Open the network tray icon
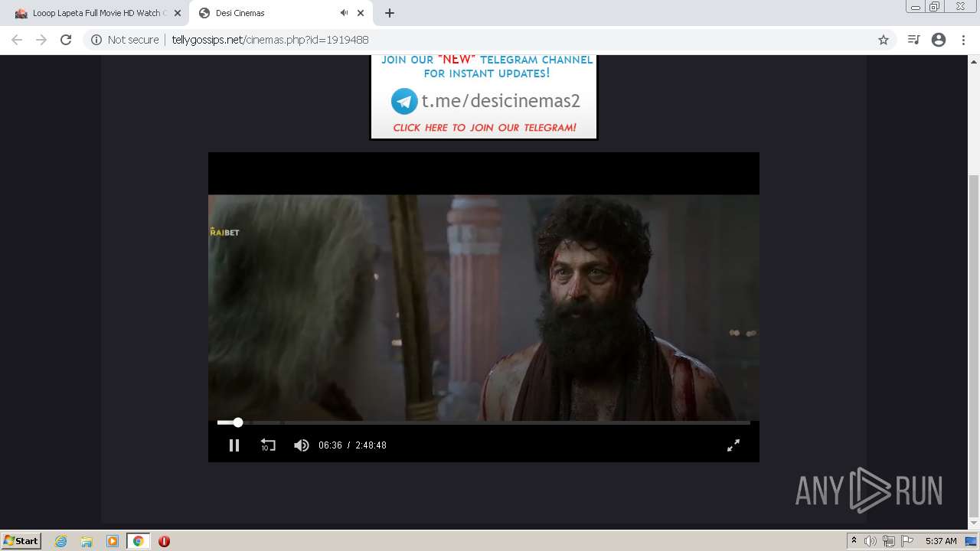 pos(889,541)
